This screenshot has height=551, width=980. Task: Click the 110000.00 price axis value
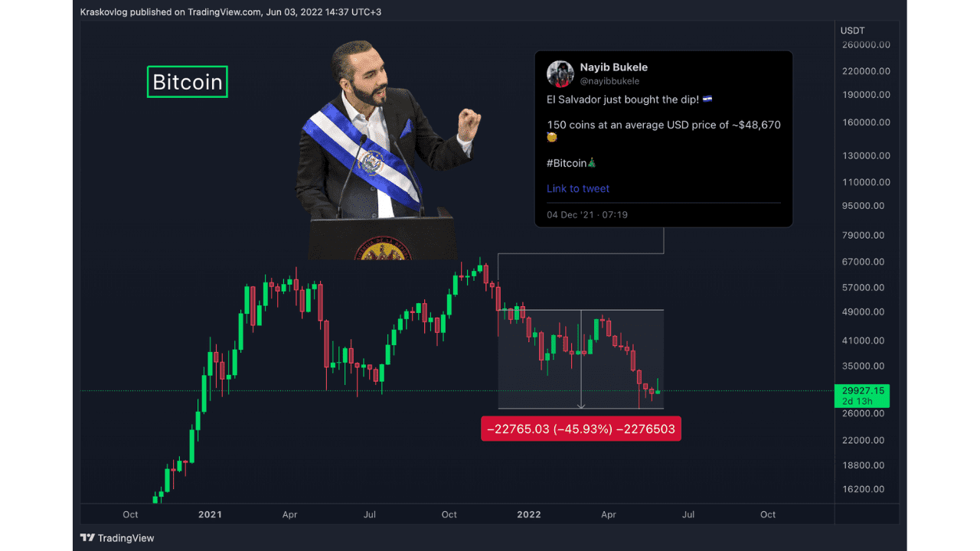click(865, 182)
